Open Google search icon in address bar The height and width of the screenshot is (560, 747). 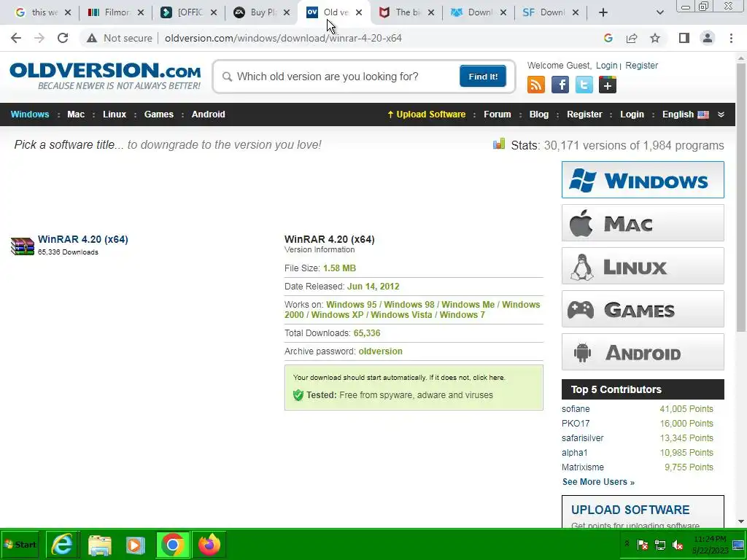(x=608, y=38)
